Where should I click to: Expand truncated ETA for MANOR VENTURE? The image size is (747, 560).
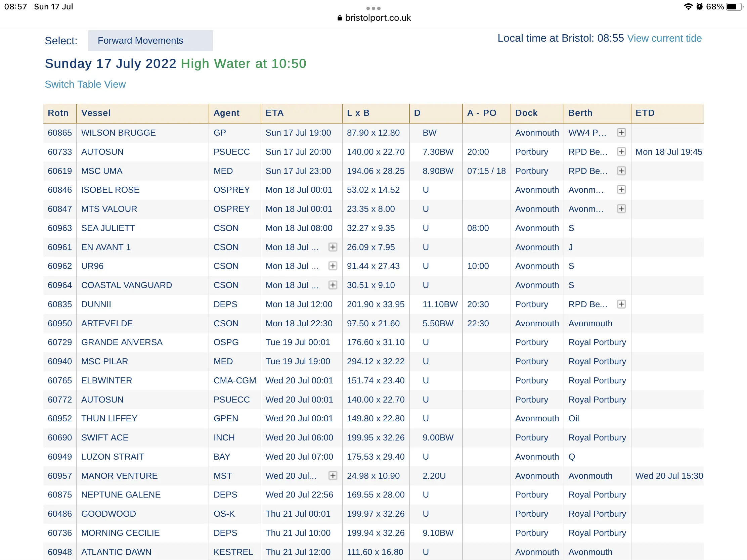click(333, 476)
